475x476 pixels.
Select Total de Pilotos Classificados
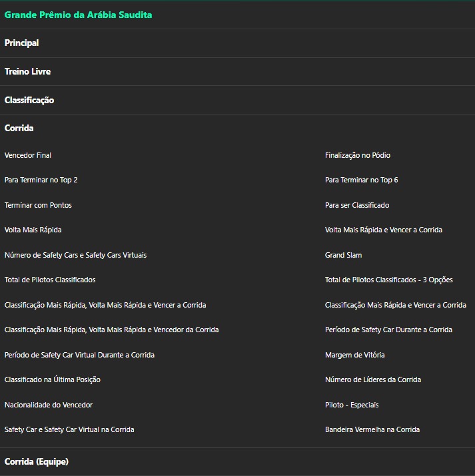coord(50,280)
